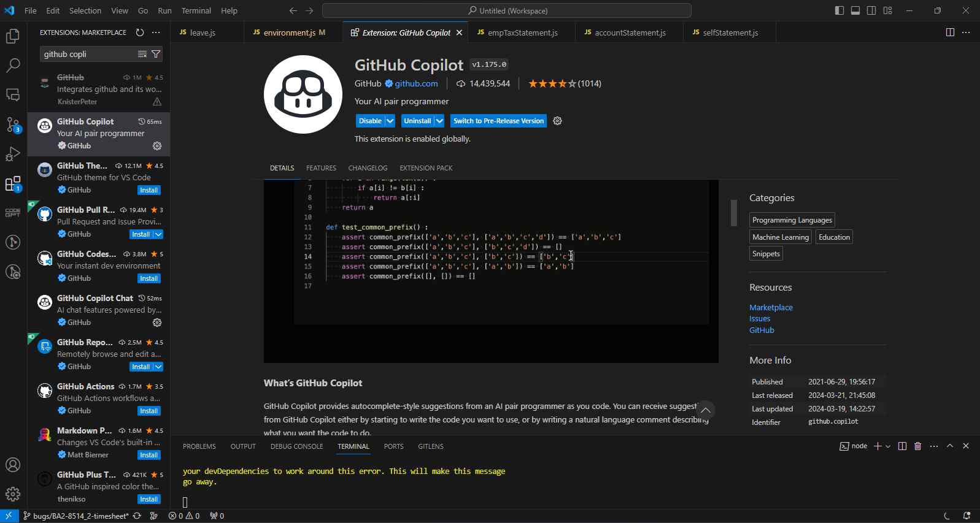Split the terminal panel
This screenshot has width=980, height=523.
click(x=902, y=446)
